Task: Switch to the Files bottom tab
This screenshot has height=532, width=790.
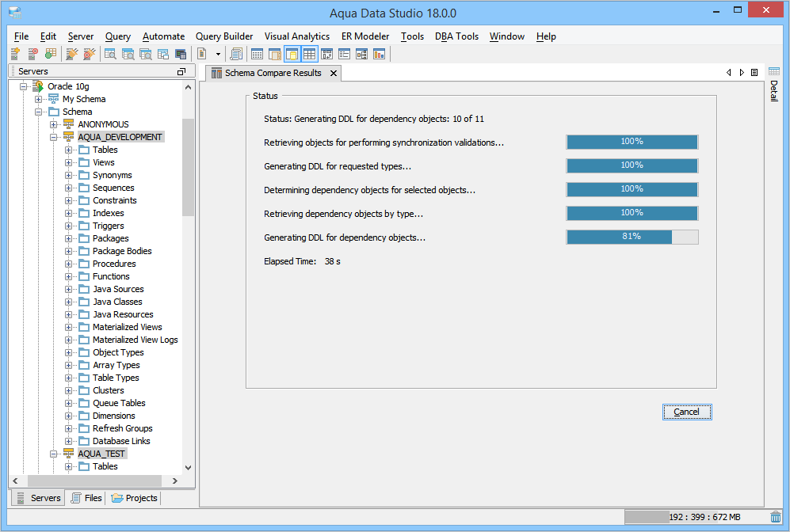Action: [86, 498]
